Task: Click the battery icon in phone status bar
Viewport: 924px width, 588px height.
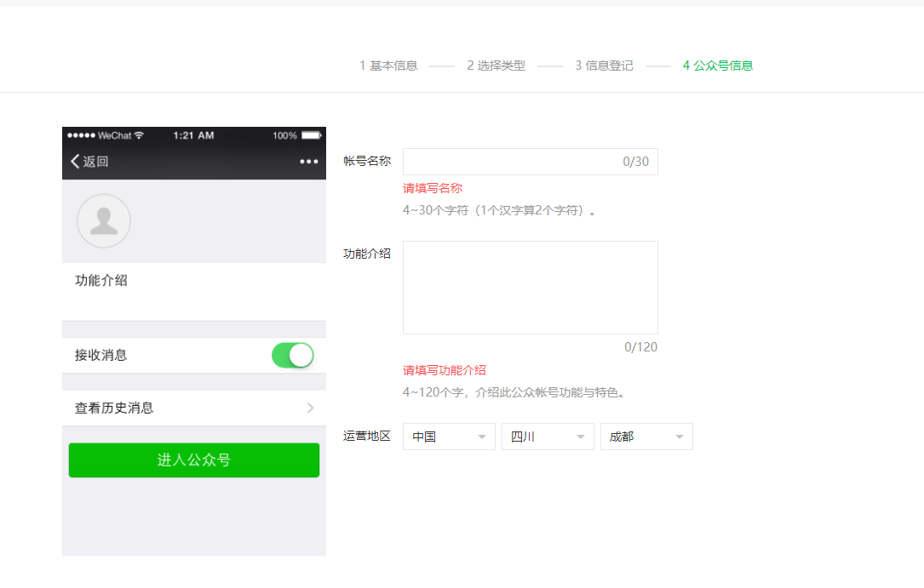Action: pos(312,135)
